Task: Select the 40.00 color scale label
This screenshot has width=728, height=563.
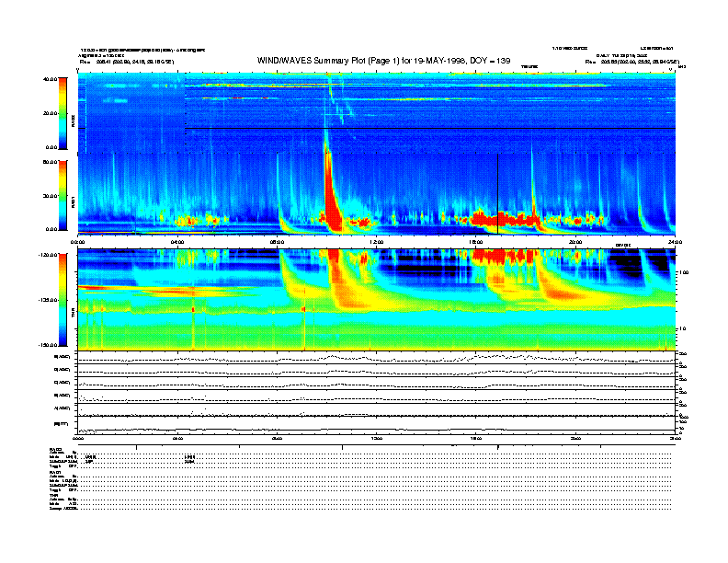Action: (x=50, y=79)
